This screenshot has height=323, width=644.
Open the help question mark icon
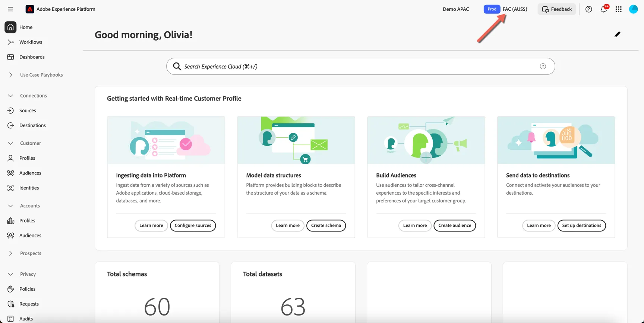588,9
